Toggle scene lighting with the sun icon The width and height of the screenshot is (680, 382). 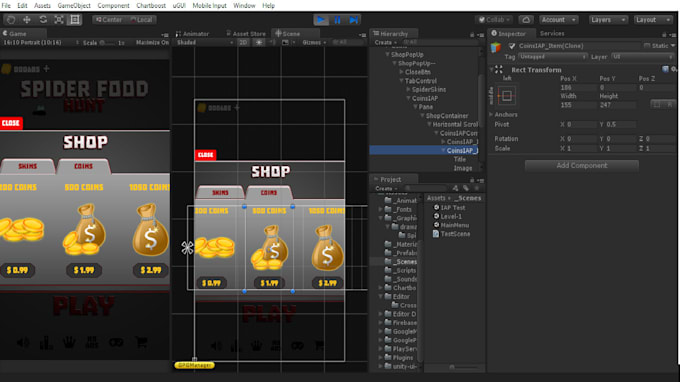(259, 42)
